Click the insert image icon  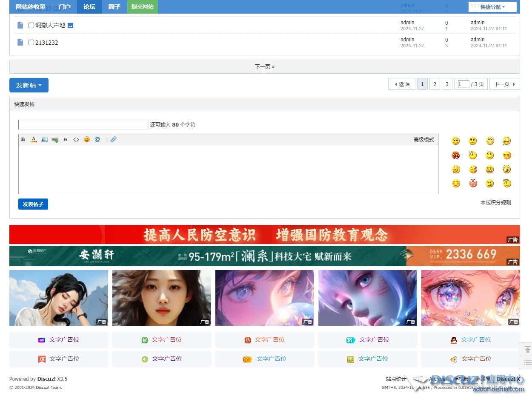click(44, 140)
